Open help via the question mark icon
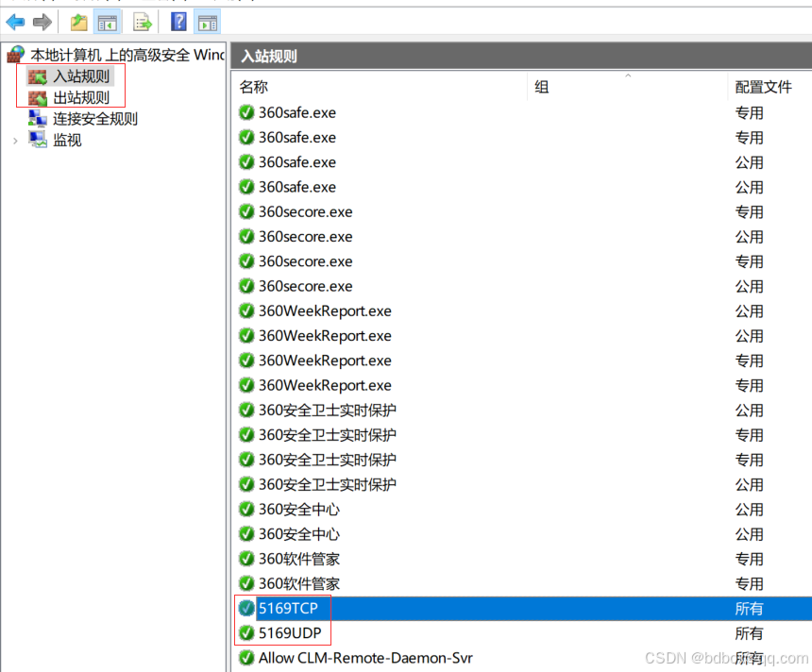This screenshot has height=672, width=812. click(x=178, y=22)
